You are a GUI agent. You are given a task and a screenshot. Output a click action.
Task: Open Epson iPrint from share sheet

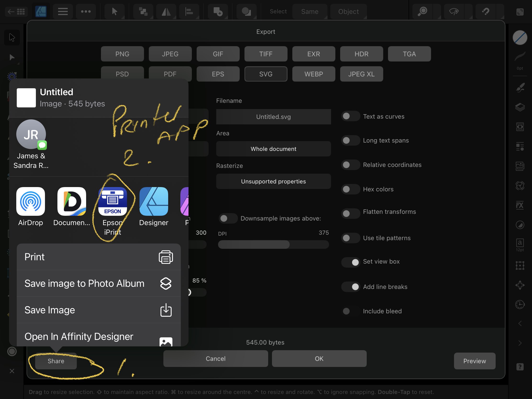tap(113, 201)
